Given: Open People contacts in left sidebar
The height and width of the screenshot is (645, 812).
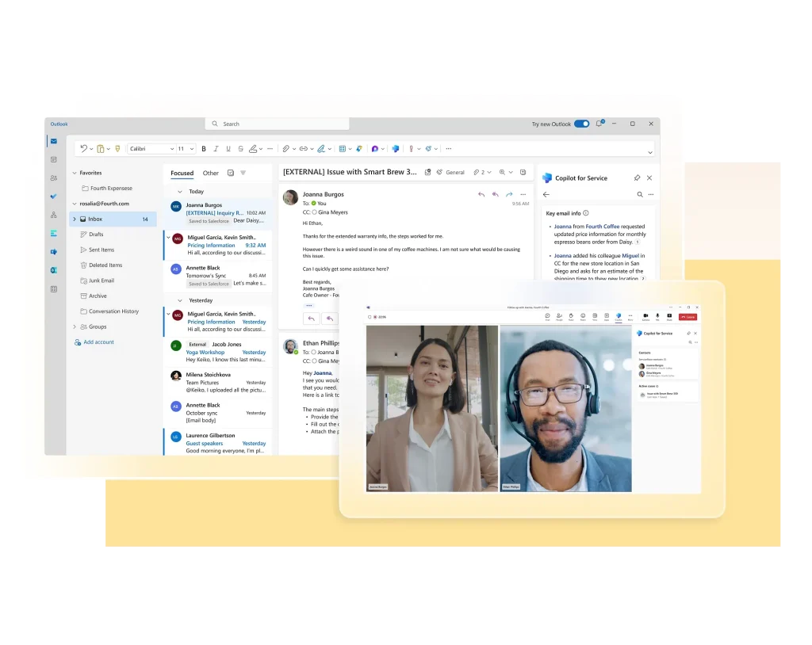Looking at the screenshot, I should click(x=54, y=178).
